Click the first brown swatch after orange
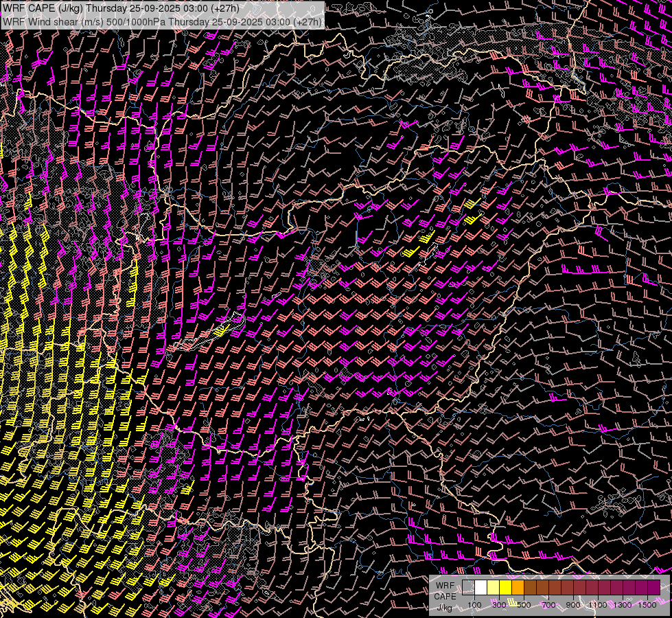Image resolution: width=672 pixels, height=618 pixels. [x=530, y=587]
